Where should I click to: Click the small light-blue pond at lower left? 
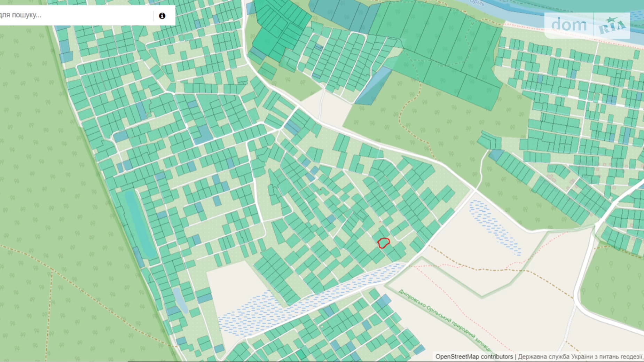(x=181, y=300)
